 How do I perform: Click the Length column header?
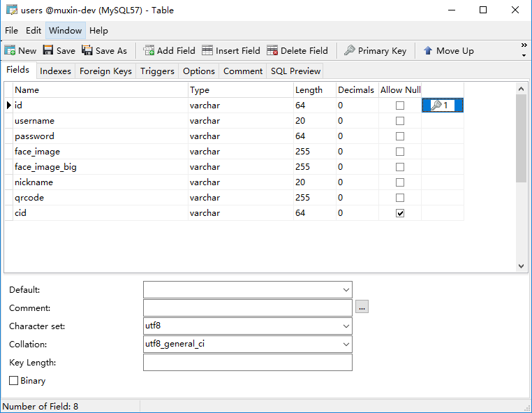[x=315, y=90]
